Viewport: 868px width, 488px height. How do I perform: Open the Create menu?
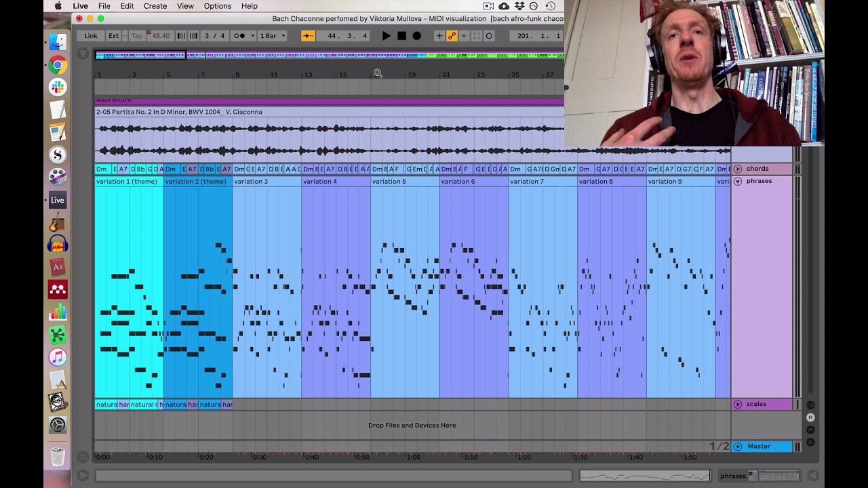[x=155, y=6]
